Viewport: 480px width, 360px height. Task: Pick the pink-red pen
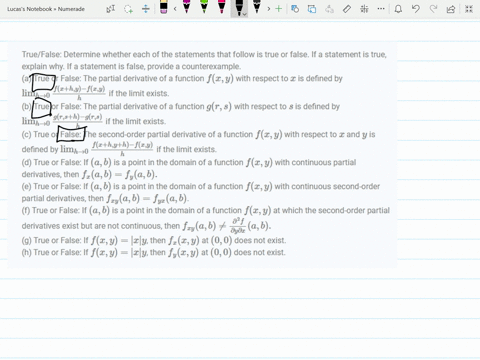tap(222, 7)
